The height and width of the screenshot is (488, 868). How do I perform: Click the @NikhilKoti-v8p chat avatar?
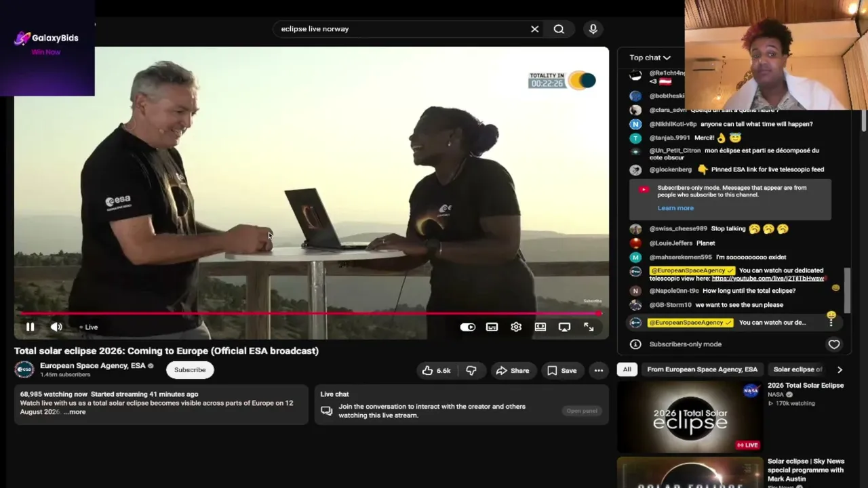coord(635,124)
